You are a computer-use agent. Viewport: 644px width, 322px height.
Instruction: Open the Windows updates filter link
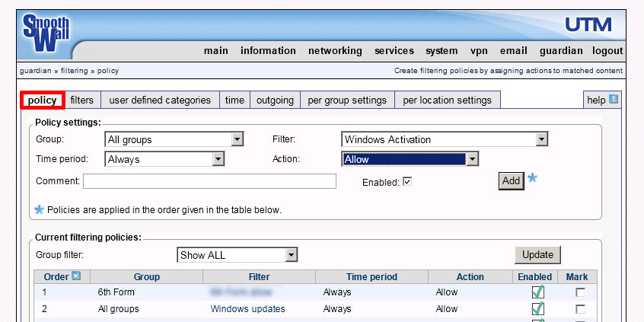click(x=247, y=309)
